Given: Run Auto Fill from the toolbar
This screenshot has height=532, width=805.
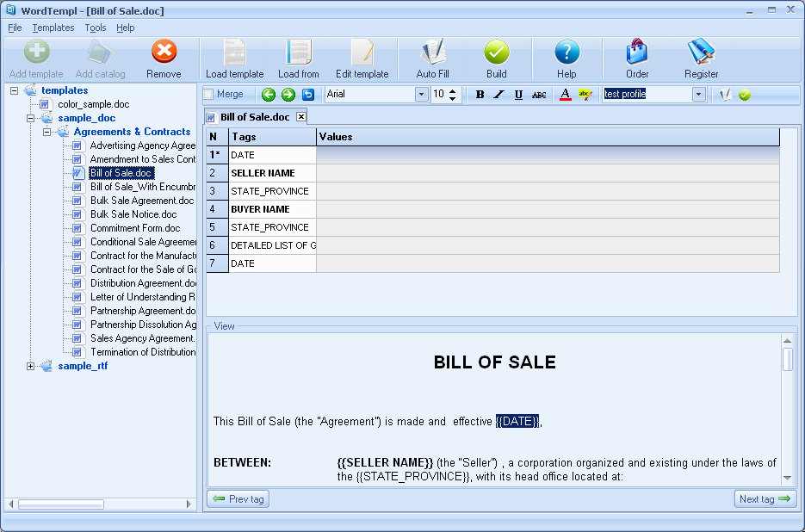Looking at the screenshot, I should point(432,53).
